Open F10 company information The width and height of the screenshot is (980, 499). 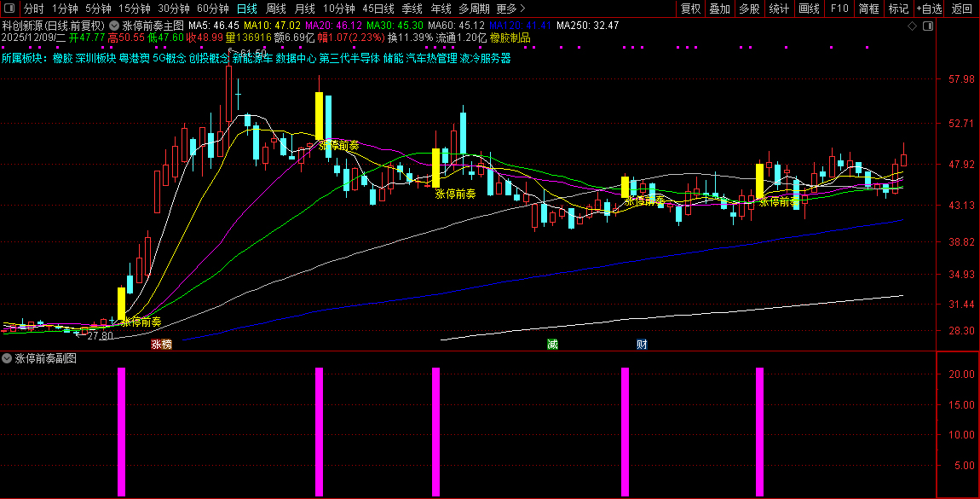839,9
